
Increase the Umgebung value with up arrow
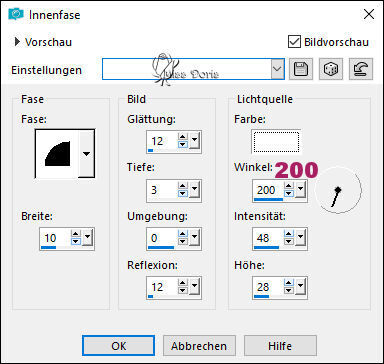183,234
